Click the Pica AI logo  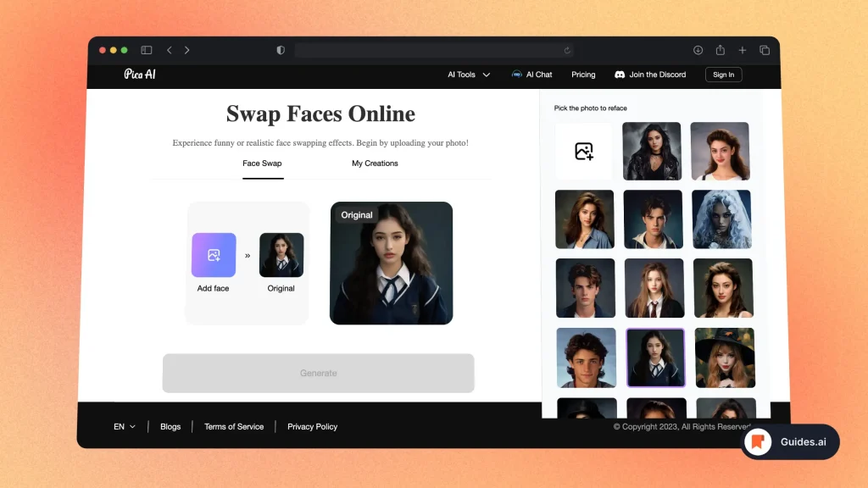click(140, 75)
